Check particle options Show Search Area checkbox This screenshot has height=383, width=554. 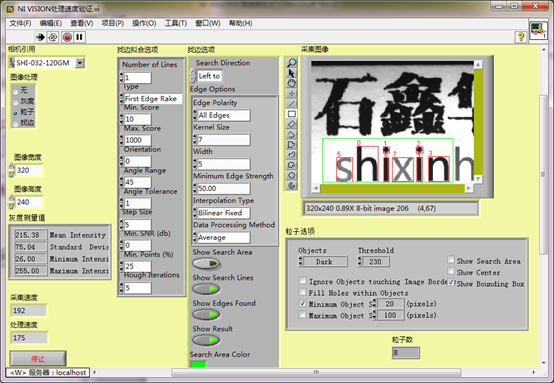click(451, 260)
